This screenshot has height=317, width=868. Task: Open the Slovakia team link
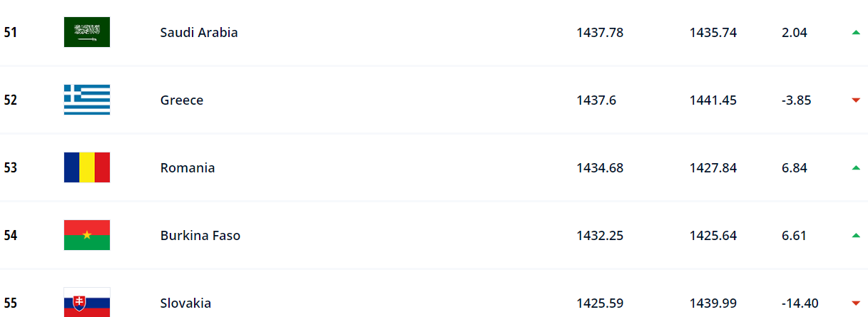[x=185, y=303]
